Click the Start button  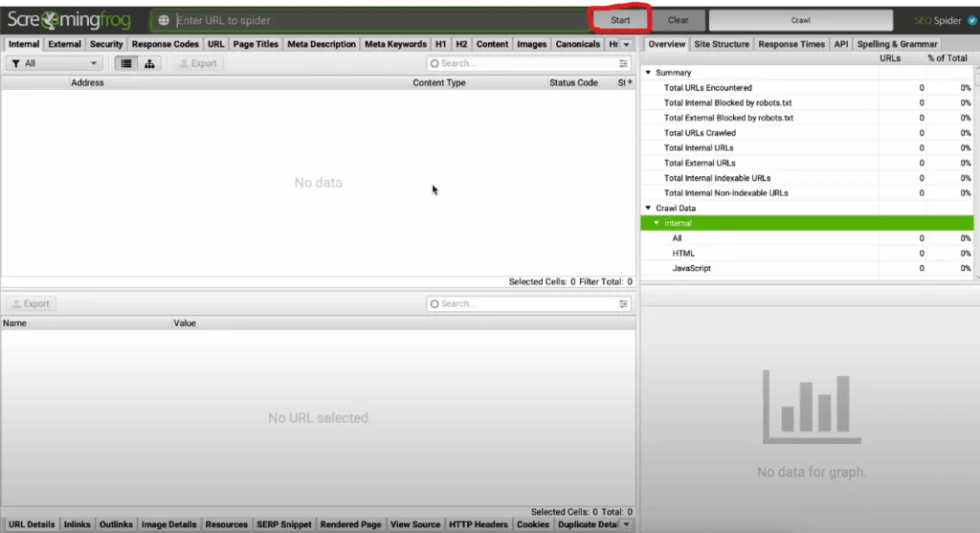[620, 21]
